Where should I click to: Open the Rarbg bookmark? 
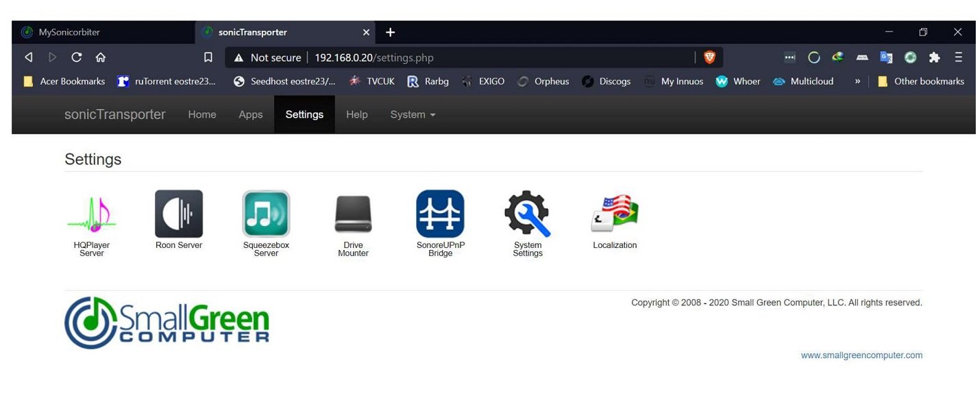tap(428, 81)
